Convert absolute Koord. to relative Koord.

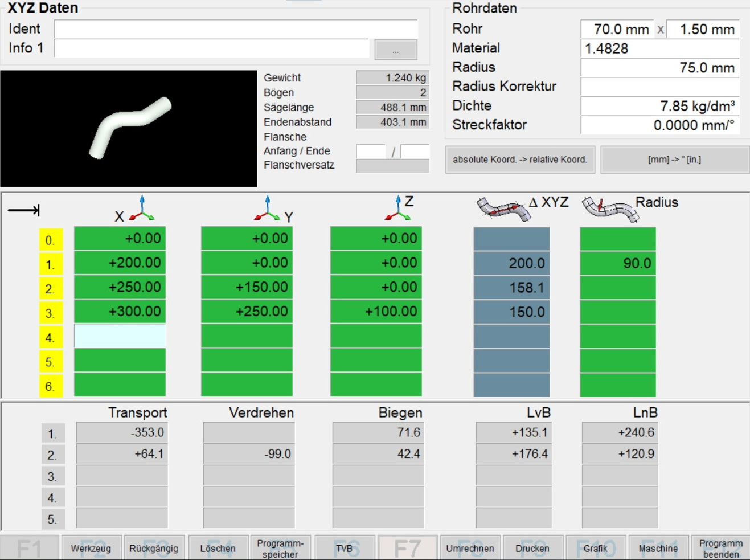click(x=520, y=160)
